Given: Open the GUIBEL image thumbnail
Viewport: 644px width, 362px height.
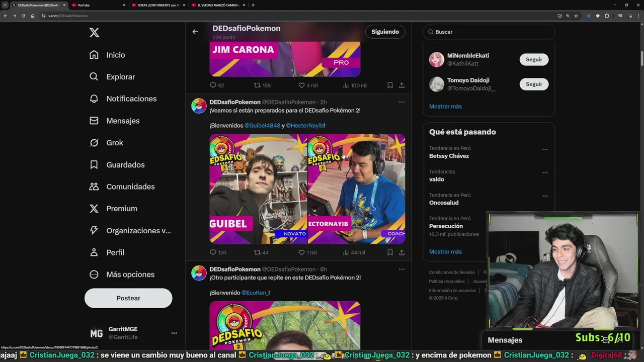Looking at the screenshot, I should [x=258, y=189].
